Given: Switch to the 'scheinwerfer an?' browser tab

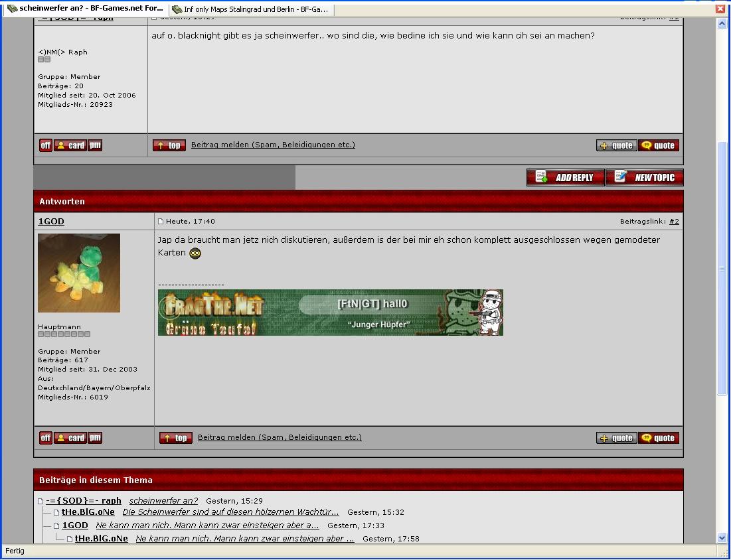Looking at the screenshot, I should pos(85,9).
